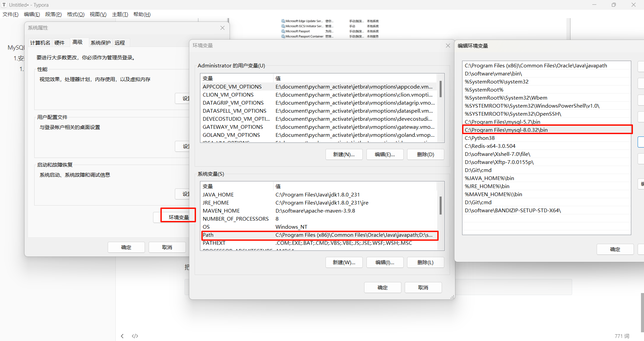The image size is (644, 341).
Task: Select the C:\Redis-x64-3.0.504 path entry
Action: pyautogui.click(x=547, y=146)
